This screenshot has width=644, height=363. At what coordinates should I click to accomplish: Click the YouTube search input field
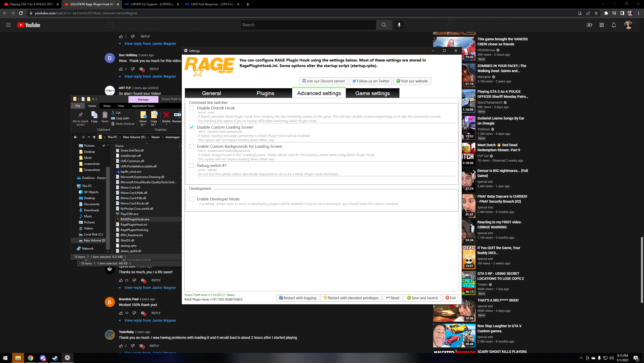(308, 25)
